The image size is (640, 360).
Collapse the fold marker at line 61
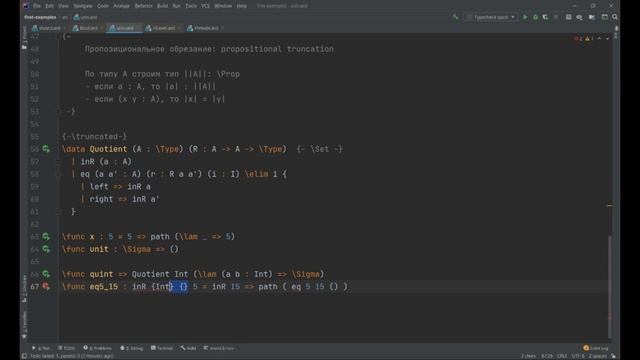click(x=58, y=212)
